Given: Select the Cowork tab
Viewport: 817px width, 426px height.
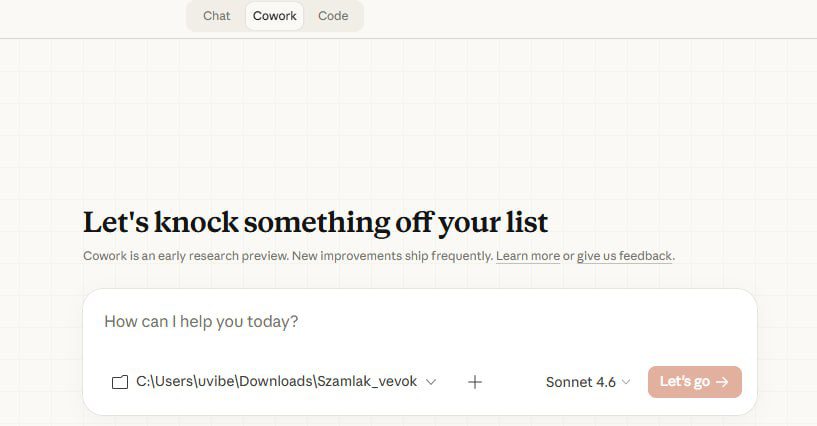Looking at the screenshot, I should coord(274,16).
